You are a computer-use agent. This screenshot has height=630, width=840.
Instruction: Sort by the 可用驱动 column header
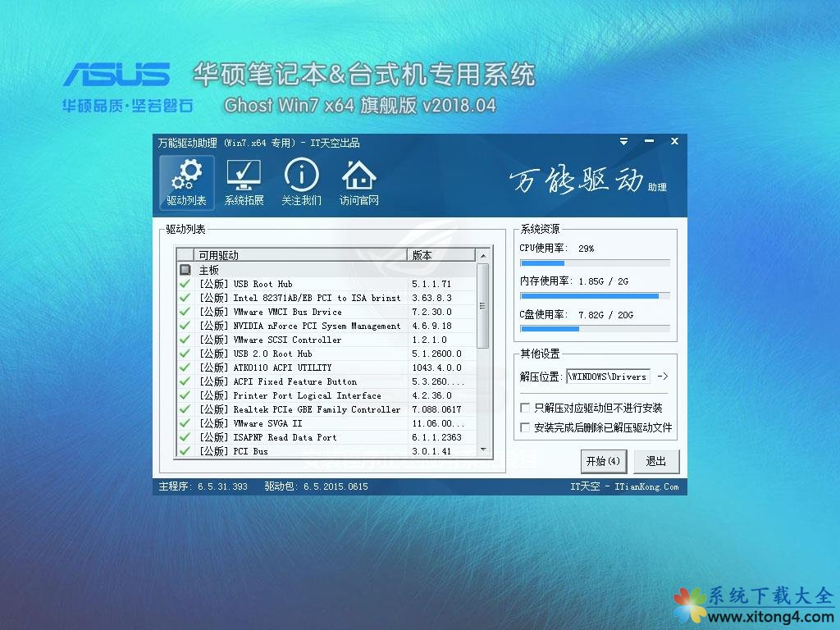point(300,255)
